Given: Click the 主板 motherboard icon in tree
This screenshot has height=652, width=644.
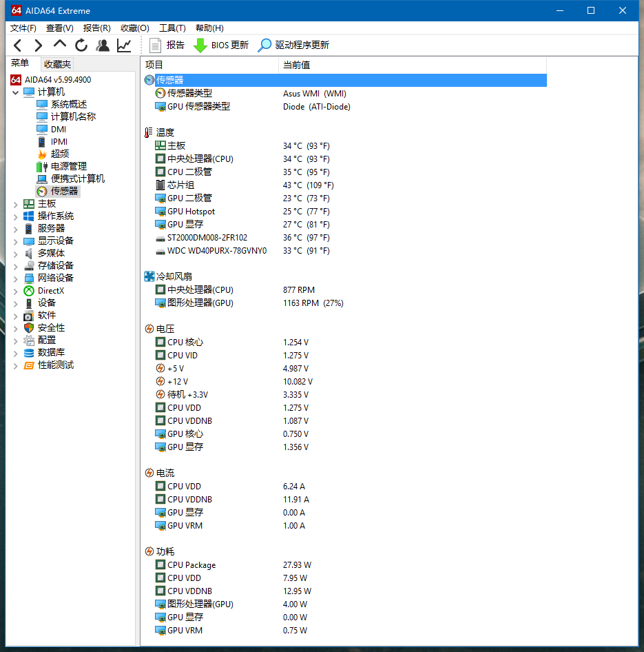Looking at the screenshot, I should [29, 204].
